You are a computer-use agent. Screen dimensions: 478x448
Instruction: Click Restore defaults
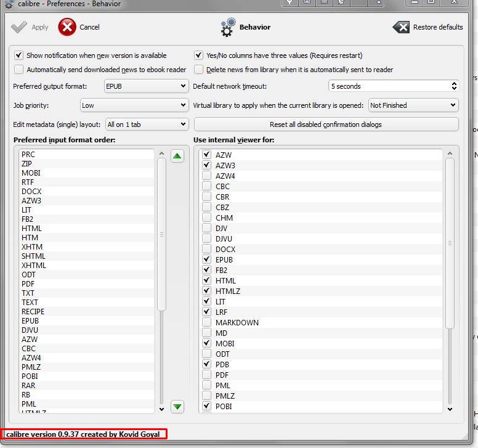pyautogui.click(x=427, y=27)
